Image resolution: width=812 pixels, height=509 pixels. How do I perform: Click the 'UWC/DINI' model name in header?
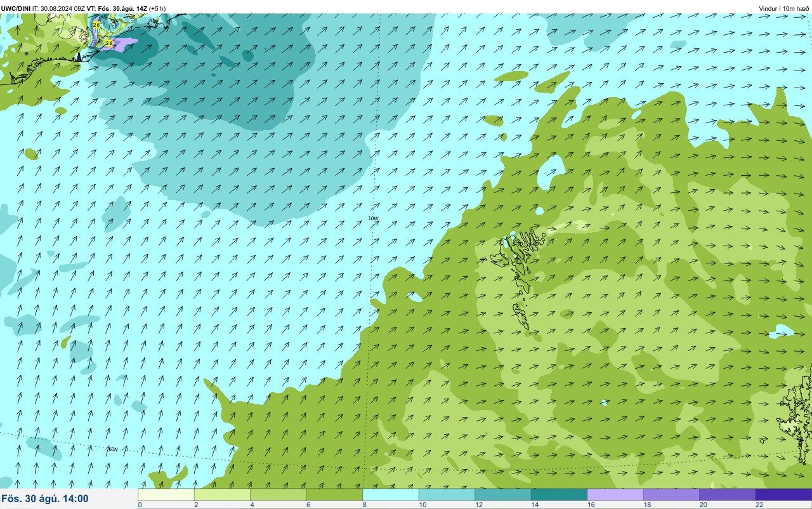[15, 8]
